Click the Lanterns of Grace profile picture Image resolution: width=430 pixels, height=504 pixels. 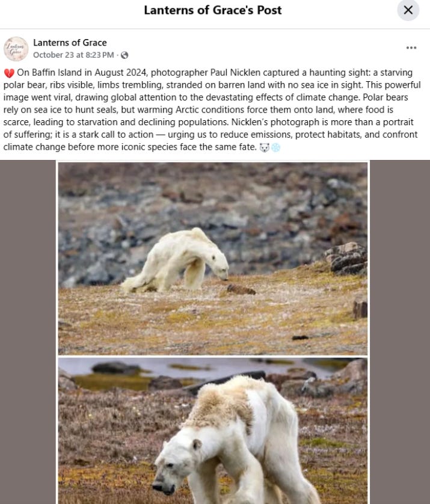16,49
